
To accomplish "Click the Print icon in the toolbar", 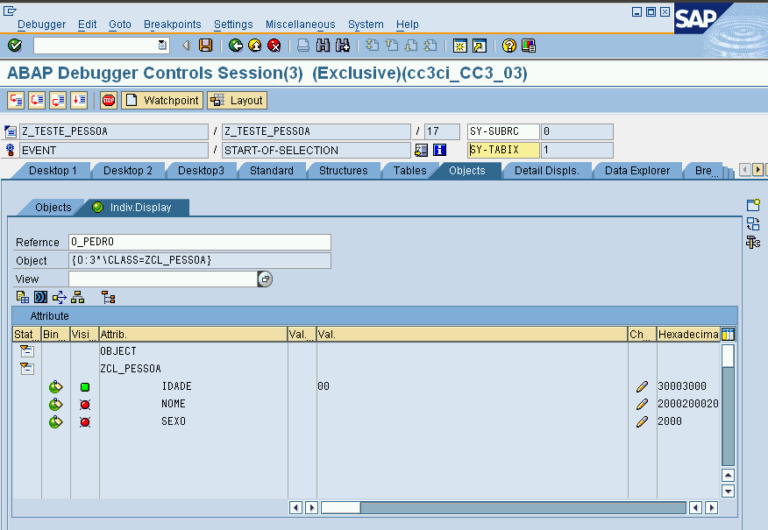I will [x=303, y=45].
